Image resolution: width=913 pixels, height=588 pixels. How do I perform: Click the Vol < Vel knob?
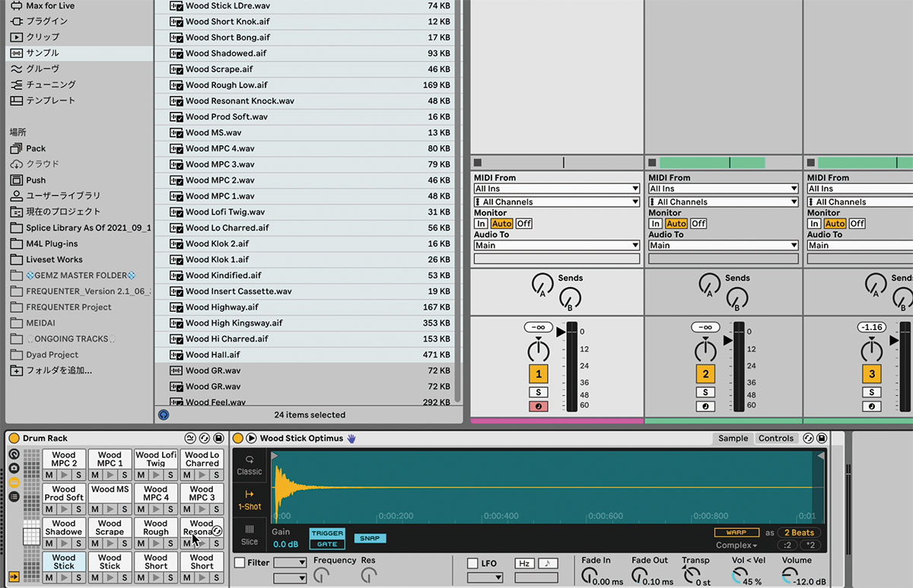[740, 576]
